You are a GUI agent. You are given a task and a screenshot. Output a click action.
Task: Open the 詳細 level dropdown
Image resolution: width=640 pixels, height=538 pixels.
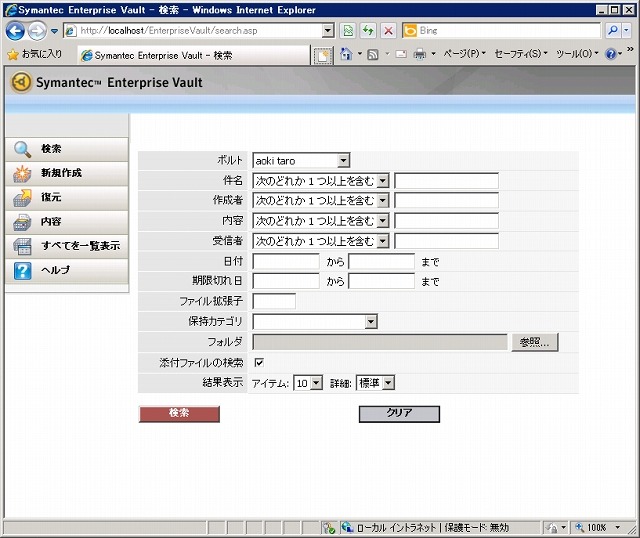(x=376, y=383)
